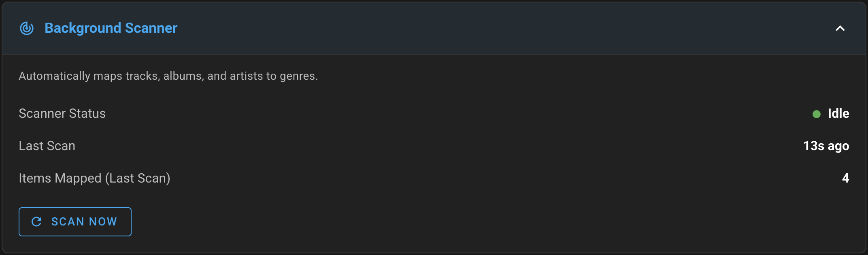
Task: Click the green Idle status dot
Action: tap(817, 114)
